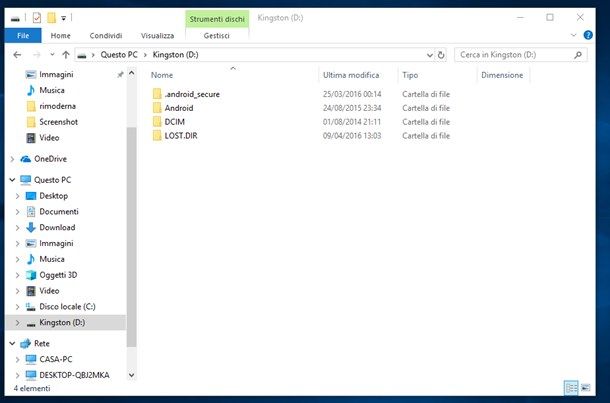Select the .android_secure folder icon
Image resolution: width=610 pixels, height=403 pixels.
click(x=157, y=94)
